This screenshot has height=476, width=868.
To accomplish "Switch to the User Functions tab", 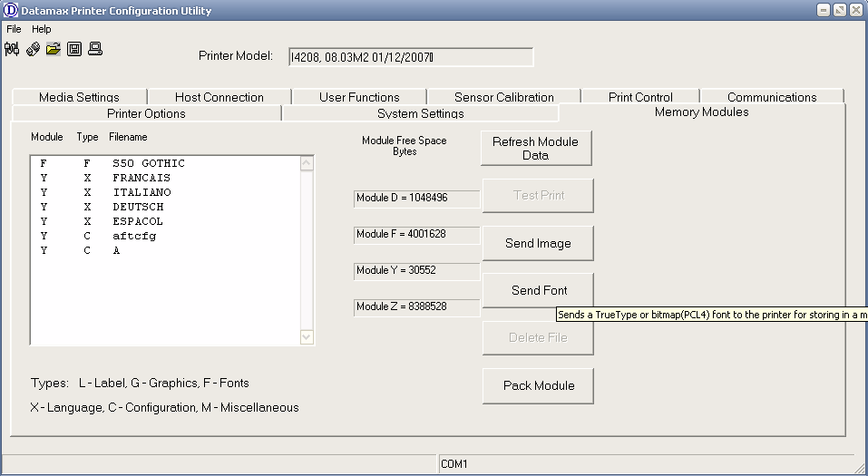I will [359, 97].
